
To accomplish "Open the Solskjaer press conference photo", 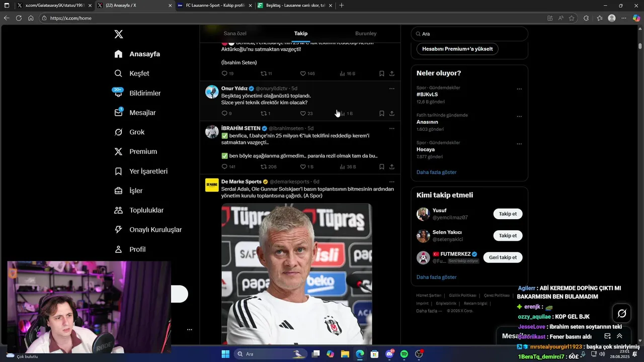I will coord(296,274).
